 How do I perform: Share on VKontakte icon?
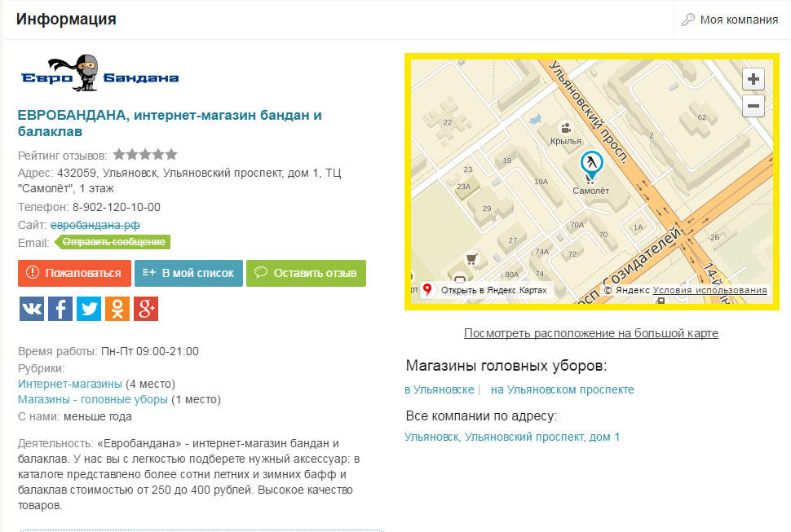[32, 308]
